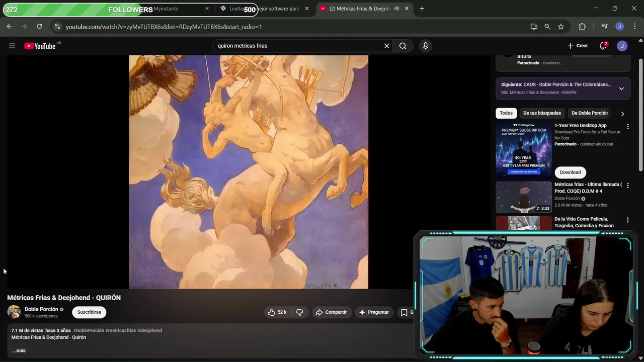Select the Todos filter chip
Screen dimensions: 644x362
tap(506, 113)
